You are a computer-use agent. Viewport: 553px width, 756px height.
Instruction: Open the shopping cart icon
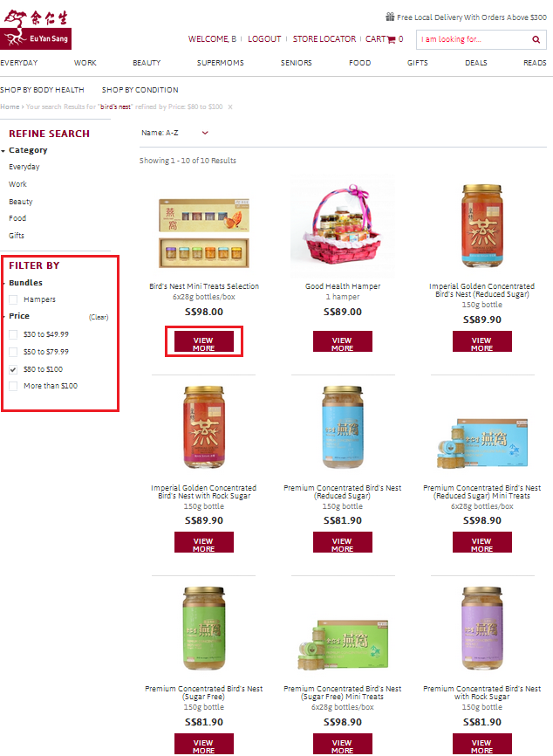click(x=391, y=39)
